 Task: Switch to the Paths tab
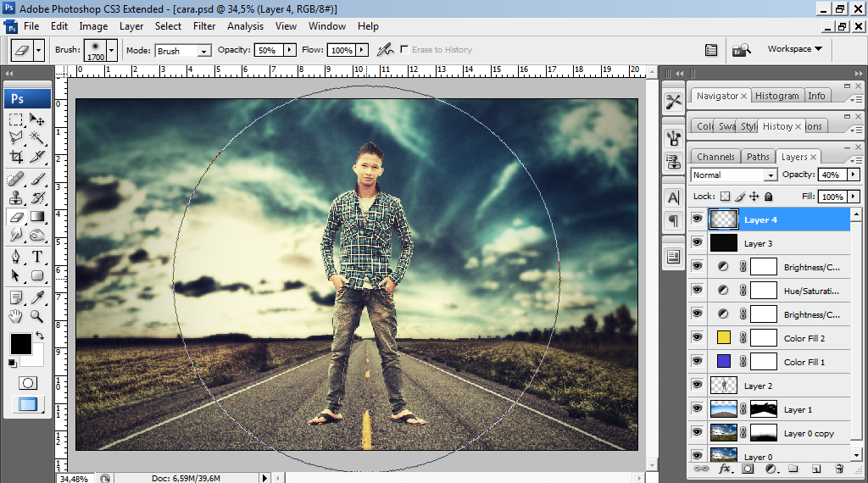coord(757,157)
